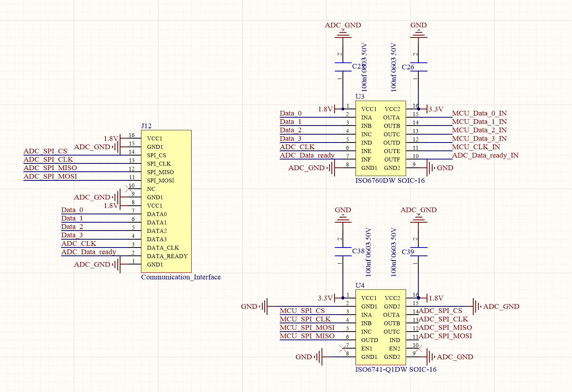This screenshot has width=572, height=392.
Task: Click ADC_SPI_CS net label on J12 connector
Action: (45, 151)
